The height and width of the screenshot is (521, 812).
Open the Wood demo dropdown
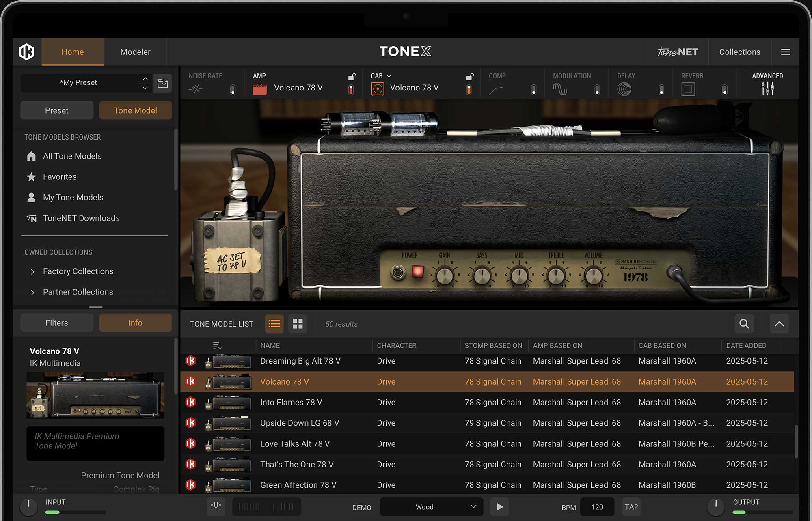[431, 506]
